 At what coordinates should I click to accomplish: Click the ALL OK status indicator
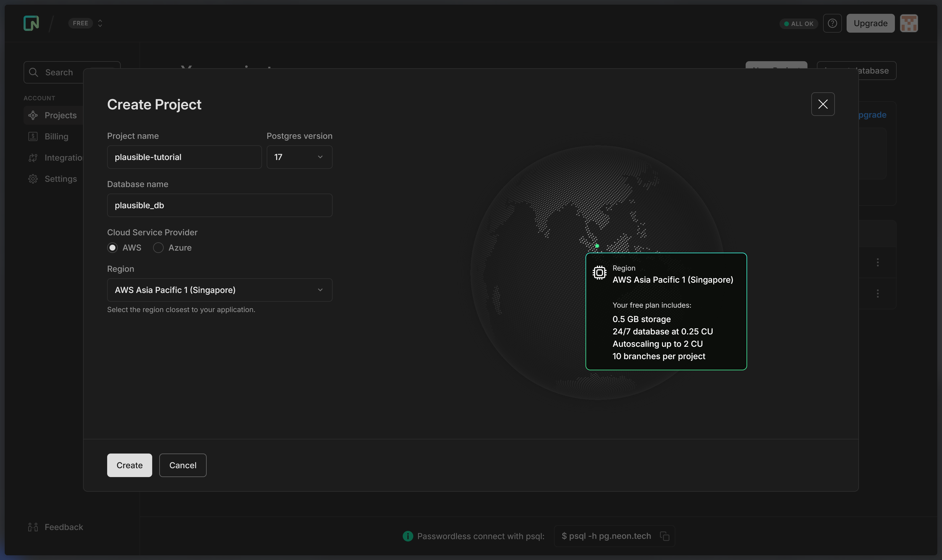click(798, 24)
